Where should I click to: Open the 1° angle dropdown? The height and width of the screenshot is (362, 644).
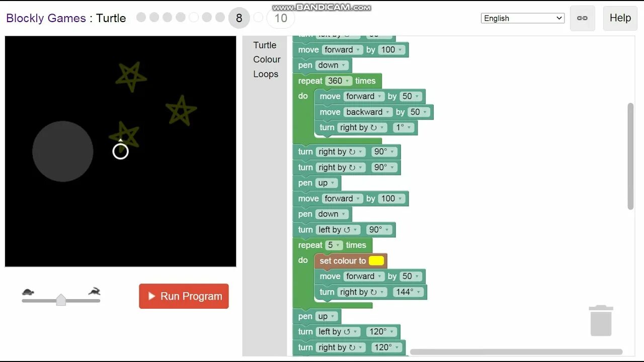pos(403,128)
